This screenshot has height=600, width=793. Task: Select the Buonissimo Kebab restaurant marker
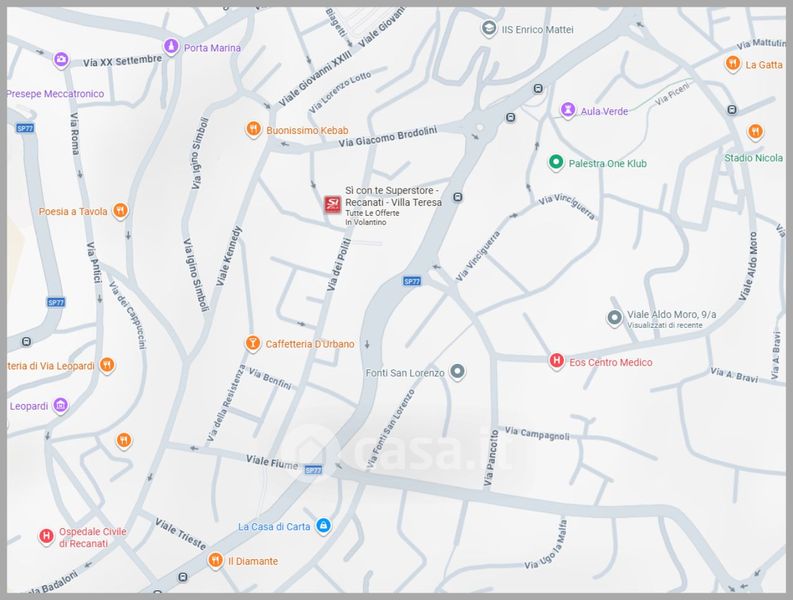click(x=253, y=130)
